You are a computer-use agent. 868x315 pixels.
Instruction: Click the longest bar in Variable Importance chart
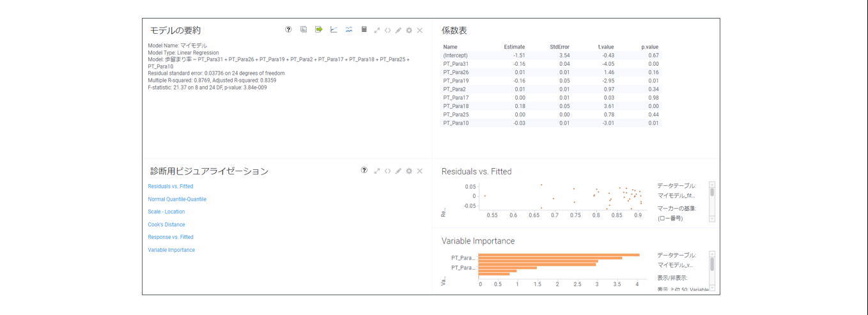click(559, 255)
